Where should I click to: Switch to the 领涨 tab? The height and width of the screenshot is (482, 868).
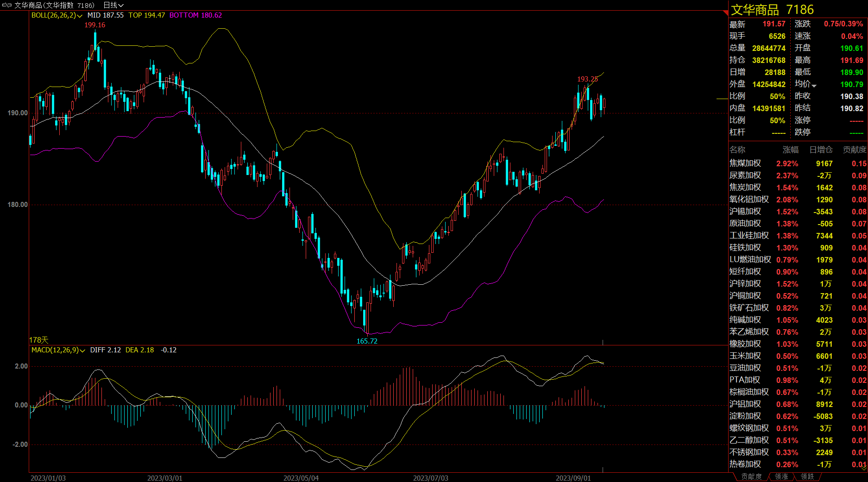tap(781, 476)
